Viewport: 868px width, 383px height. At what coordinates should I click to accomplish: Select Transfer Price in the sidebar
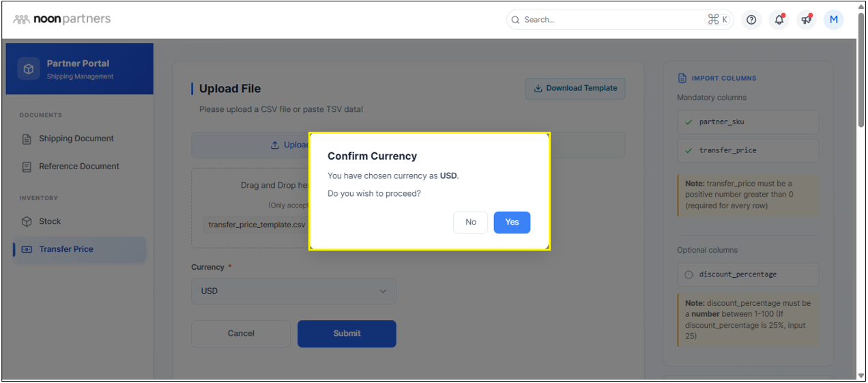66,249
